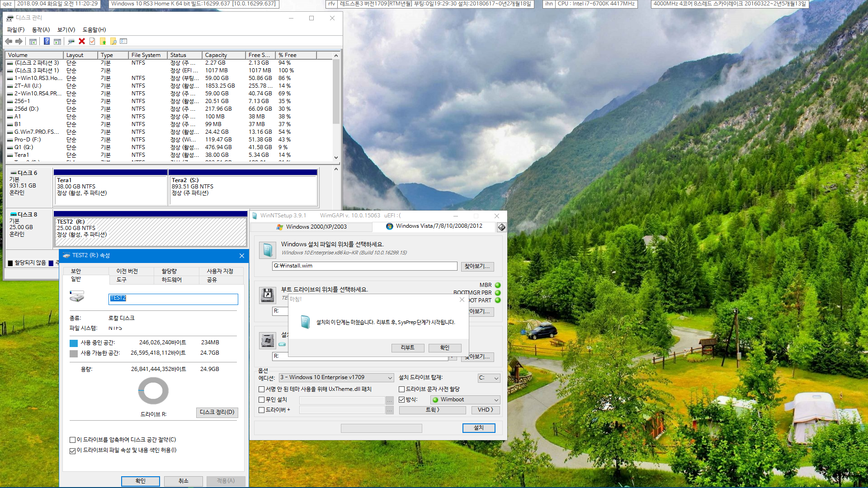
Task: Click 찾아보기 next to install.wim field
Action: (477, 267)
